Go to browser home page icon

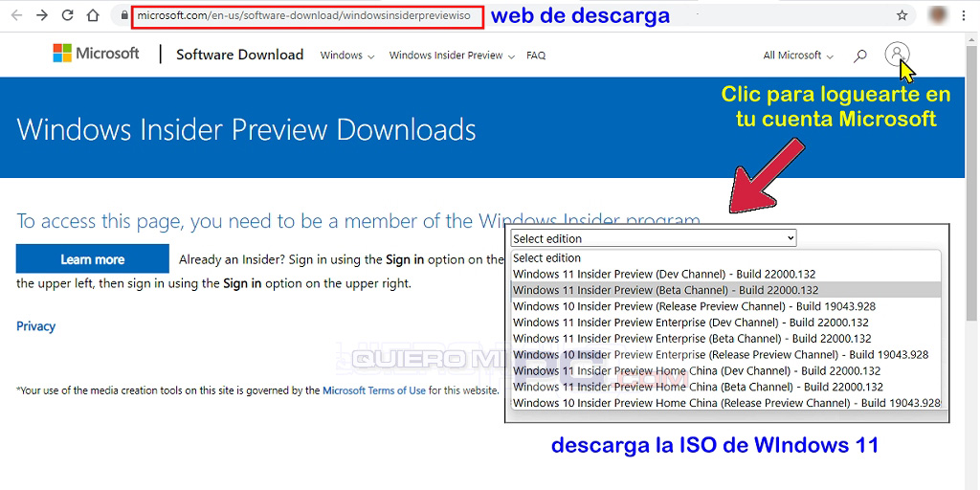93,15
